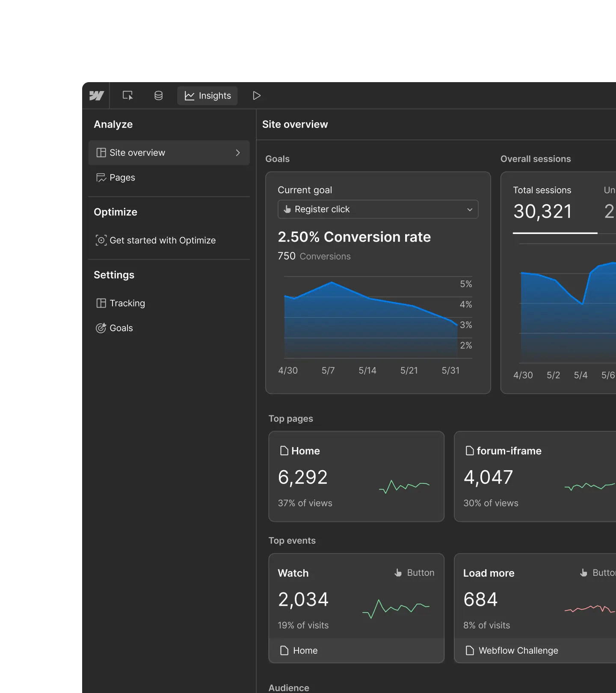Click Get started with Optimize
This screenshot has width=616, height=693.
(162, 240)
